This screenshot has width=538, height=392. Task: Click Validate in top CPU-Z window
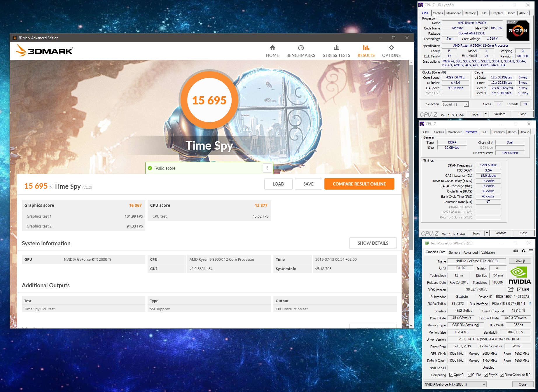coord(500,114)
